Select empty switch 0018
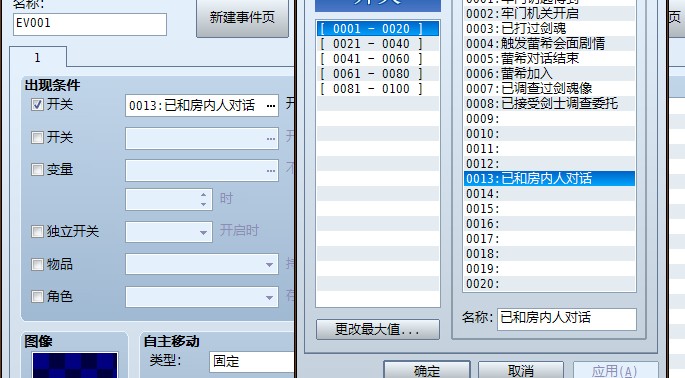 pyautogui.click(x=549, y=253)
